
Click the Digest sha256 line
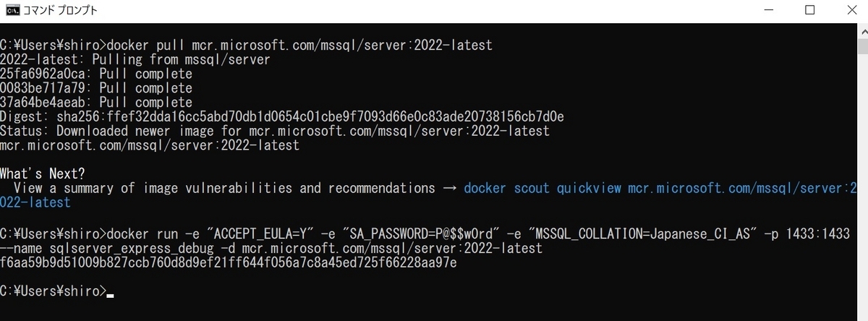pyautogui.click(x=282, y=116)
